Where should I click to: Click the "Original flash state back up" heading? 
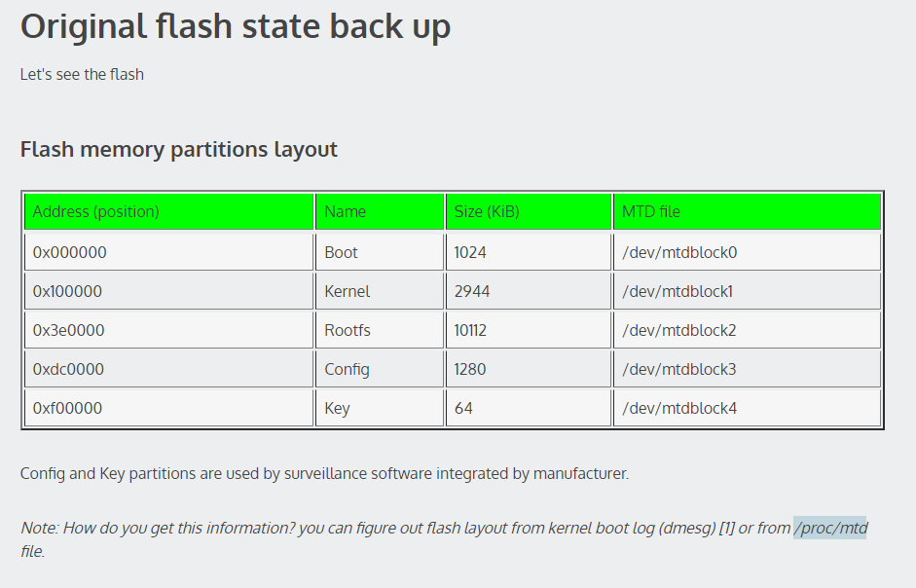(235, 27)
